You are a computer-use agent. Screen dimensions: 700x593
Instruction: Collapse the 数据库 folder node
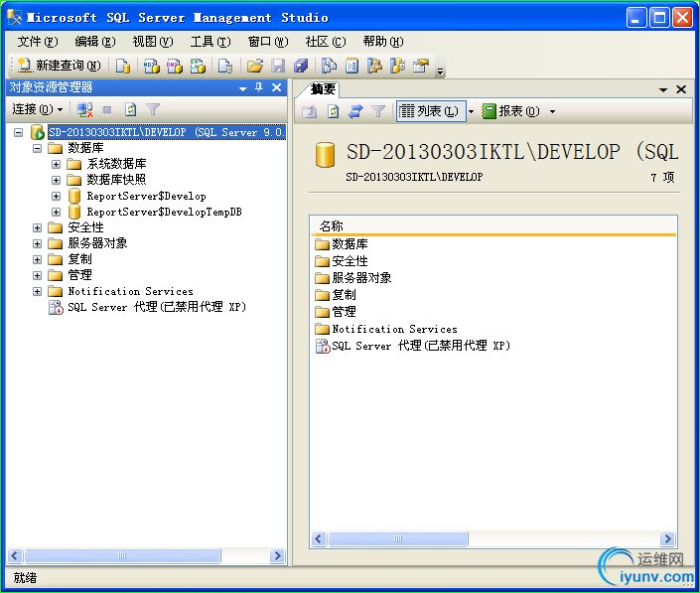click(37, 148)
